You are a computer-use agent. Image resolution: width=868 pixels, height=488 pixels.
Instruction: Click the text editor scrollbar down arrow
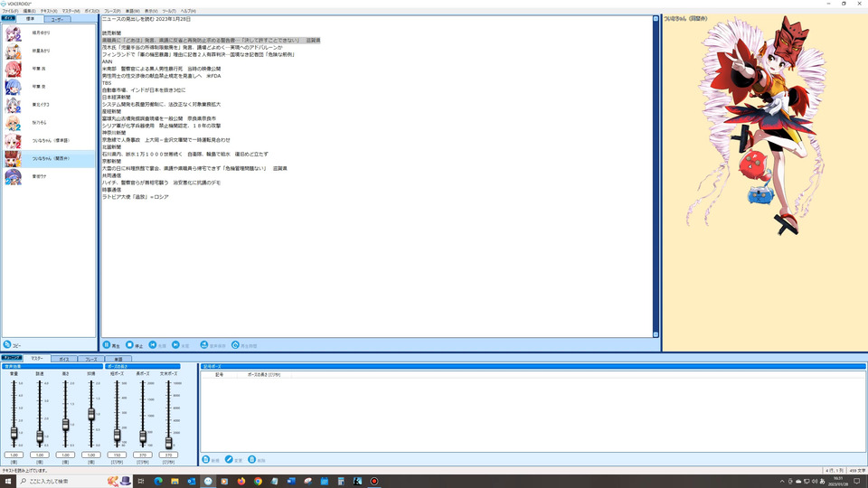[656, 334]
